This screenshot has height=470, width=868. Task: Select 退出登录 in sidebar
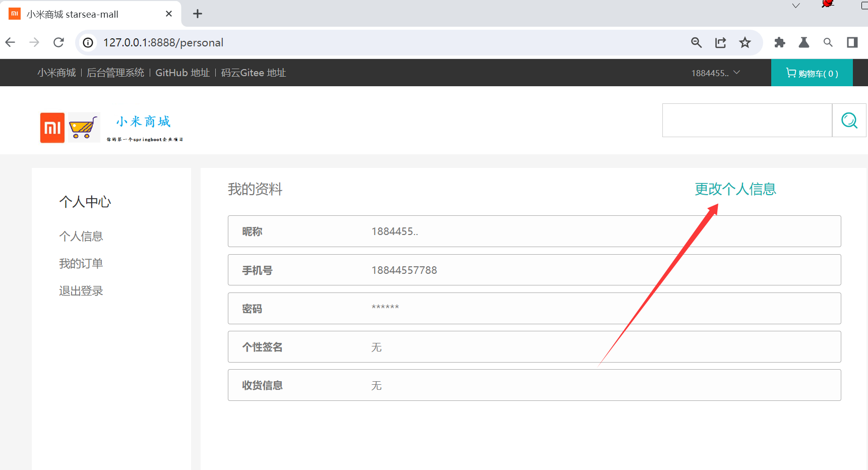81,290
